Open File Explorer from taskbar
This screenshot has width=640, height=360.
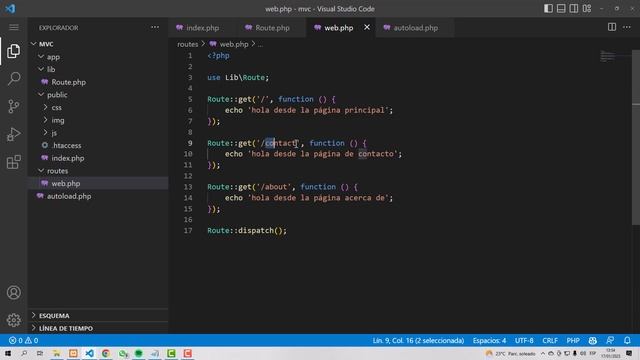coord(56,353)
